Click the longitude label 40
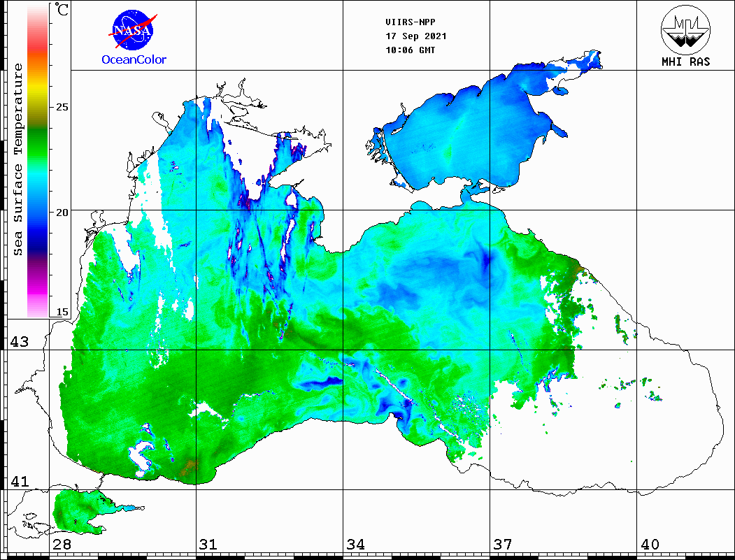Screen dimensions: 735x560 [650, 544]
